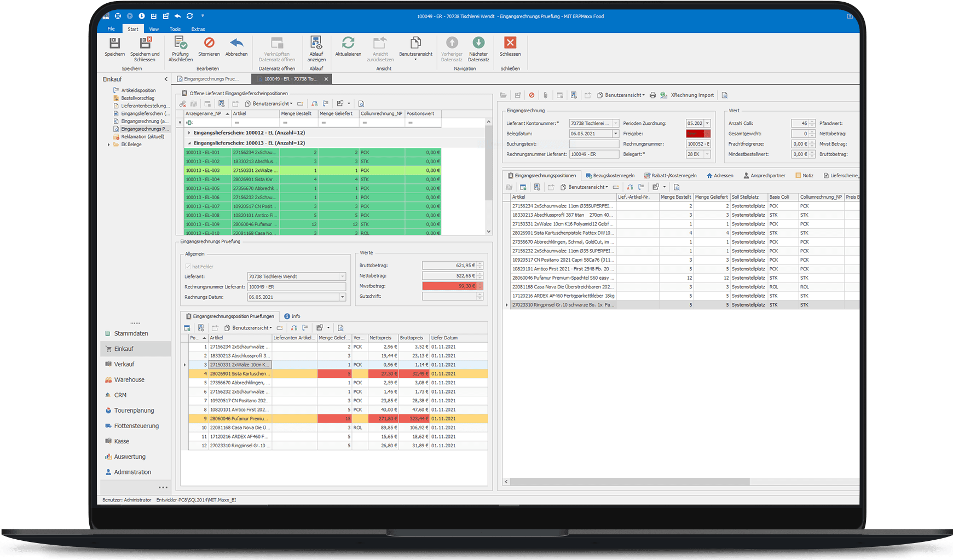This screenshot has width=953, height=560.
Task: Toggle the 'hat Fehler' checkbox
Action: coord(187,266)
